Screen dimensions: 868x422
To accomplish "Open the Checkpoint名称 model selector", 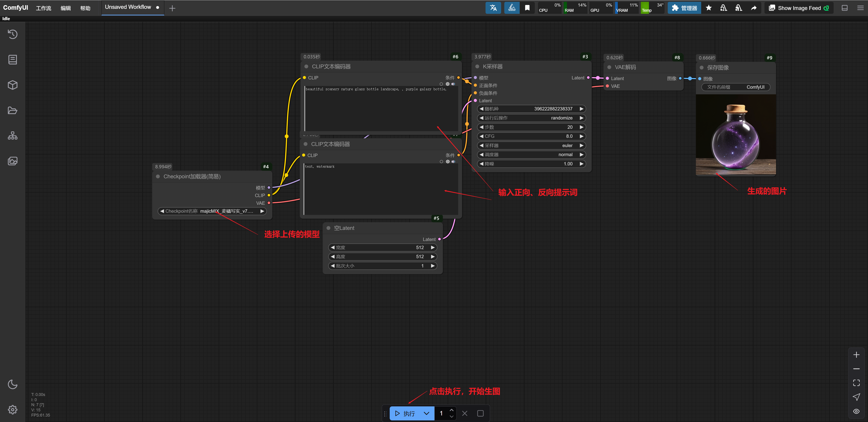I will point(212,211).
